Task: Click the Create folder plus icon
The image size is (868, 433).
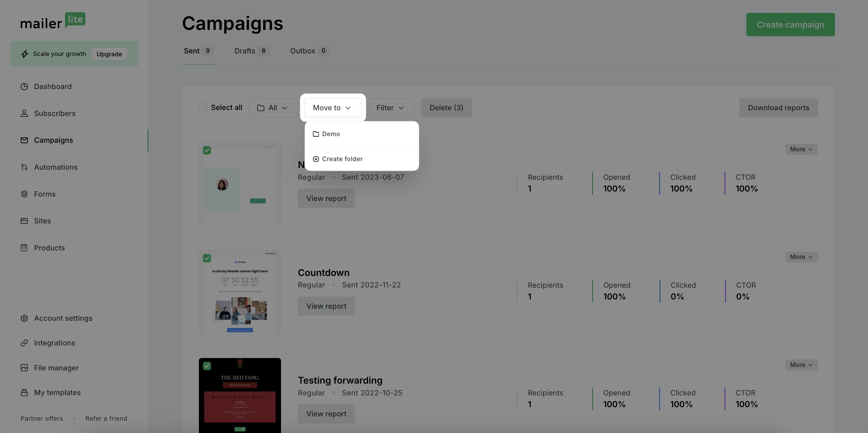Action: (x=316, y=159)
